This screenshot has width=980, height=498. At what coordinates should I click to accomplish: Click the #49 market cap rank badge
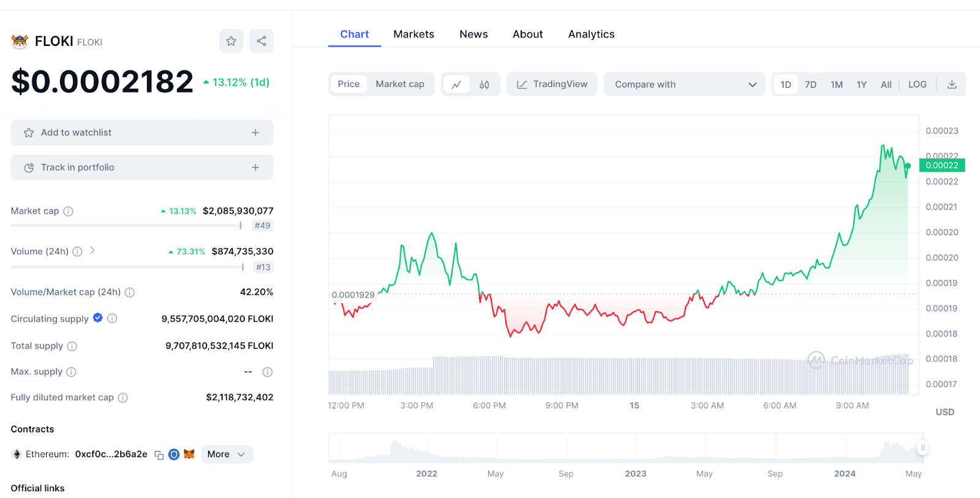(x=263, y=225)
